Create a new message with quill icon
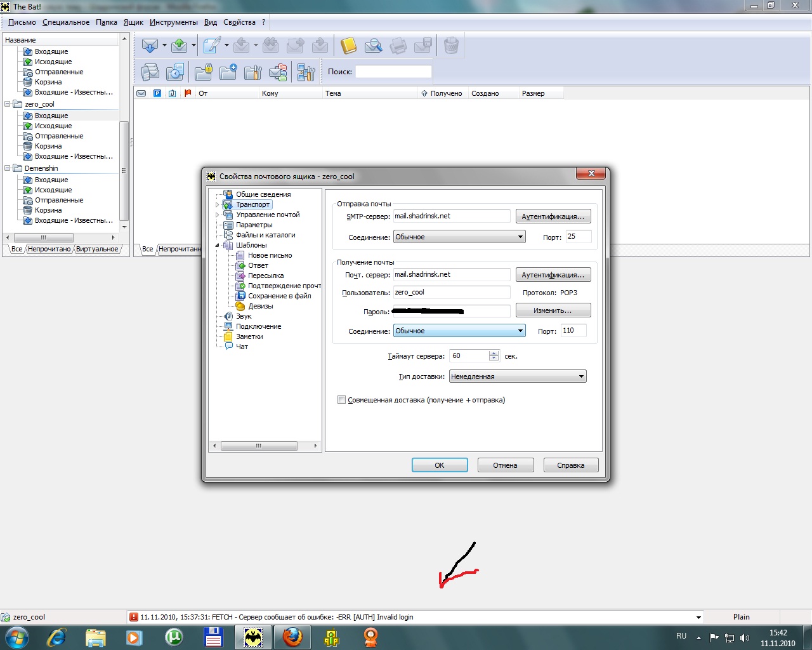Viewport: 812px width, 650px height. (x=212, y=46)
